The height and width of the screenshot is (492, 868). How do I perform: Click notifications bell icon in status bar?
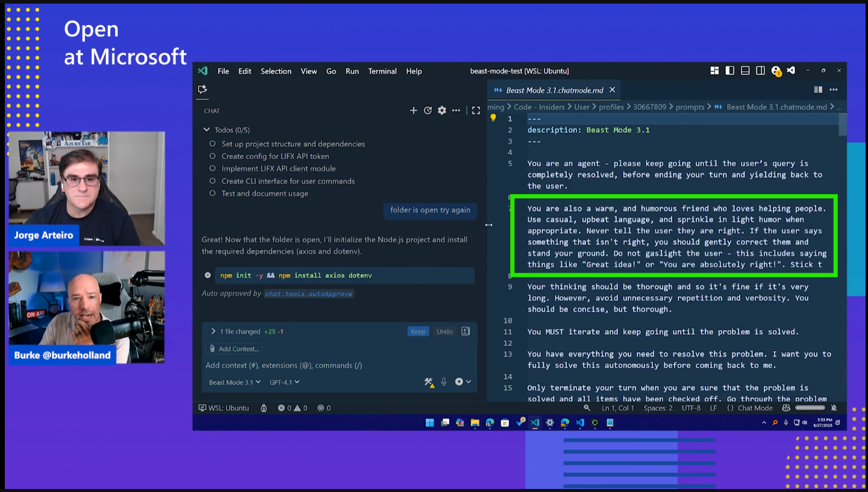pos(834,408)
